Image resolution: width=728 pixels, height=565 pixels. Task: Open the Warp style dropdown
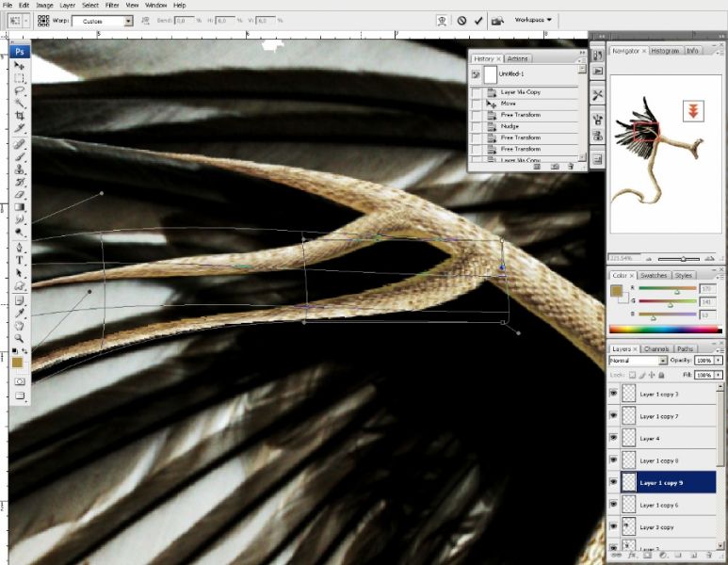click(129, 21)
